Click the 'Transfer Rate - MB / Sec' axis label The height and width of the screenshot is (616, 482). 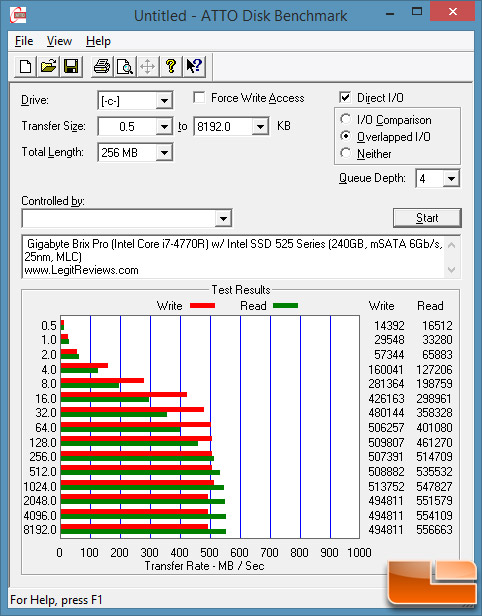click(204, 566)
